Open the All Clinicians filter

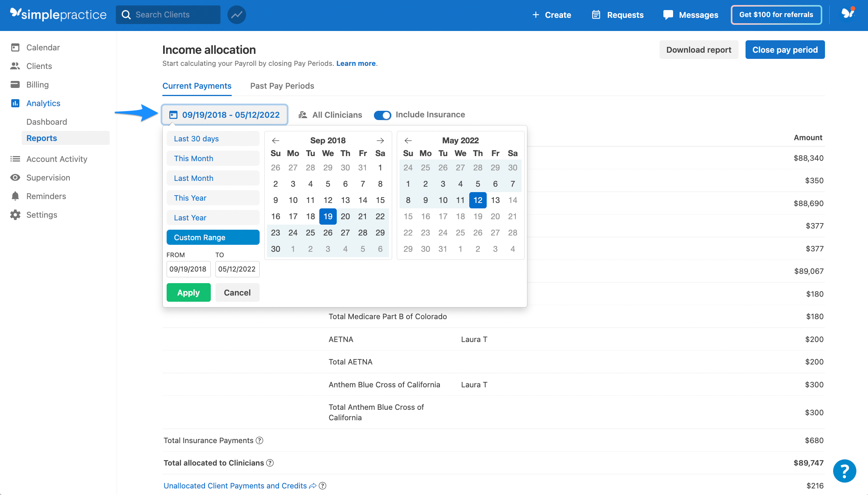pos(330,115)
